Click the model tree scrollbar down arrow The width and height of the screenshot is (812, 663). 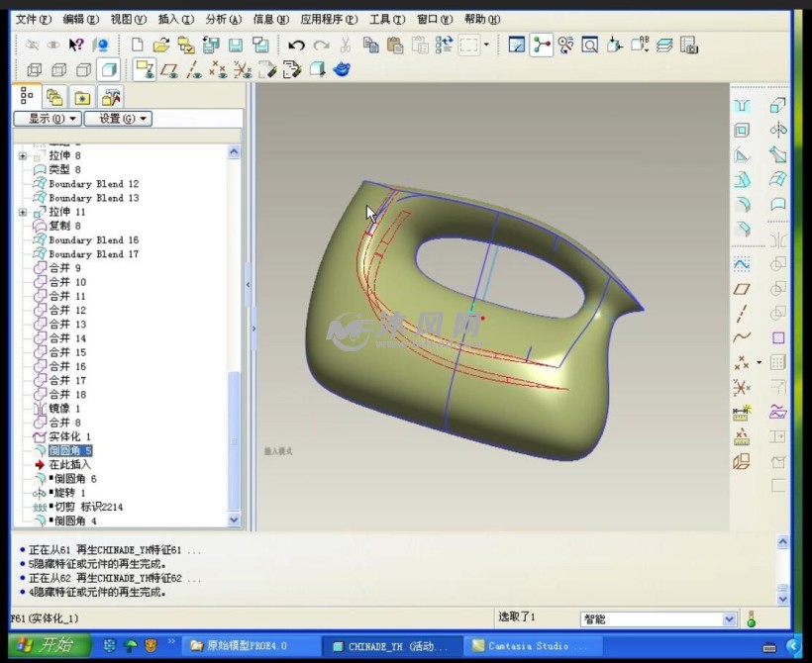click(x=234, y=520)
